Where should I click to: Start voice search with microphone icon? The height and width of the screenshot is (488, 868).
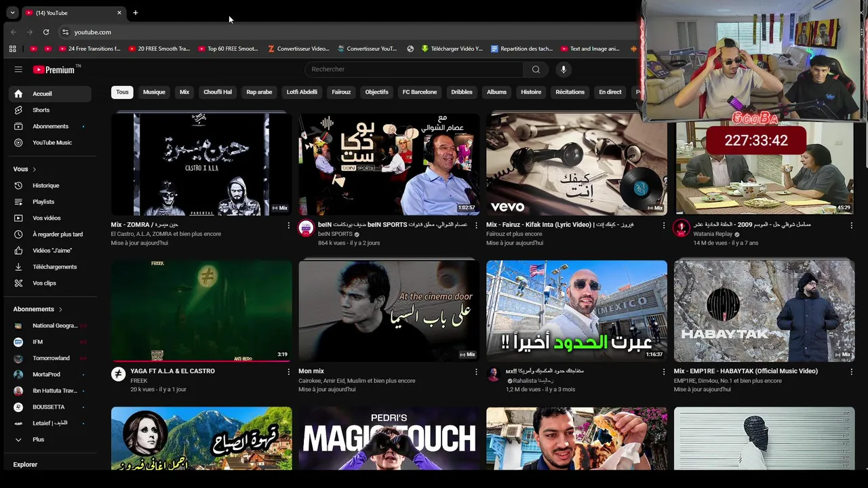tap(563, 69)
